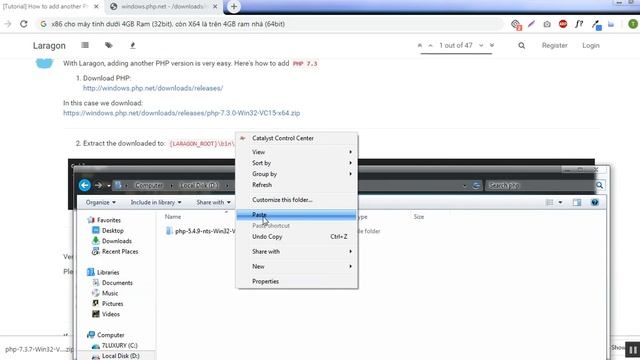The image size is (640, 360).
Task: Choose Customize this folder entry
Action: pos(297,200)
